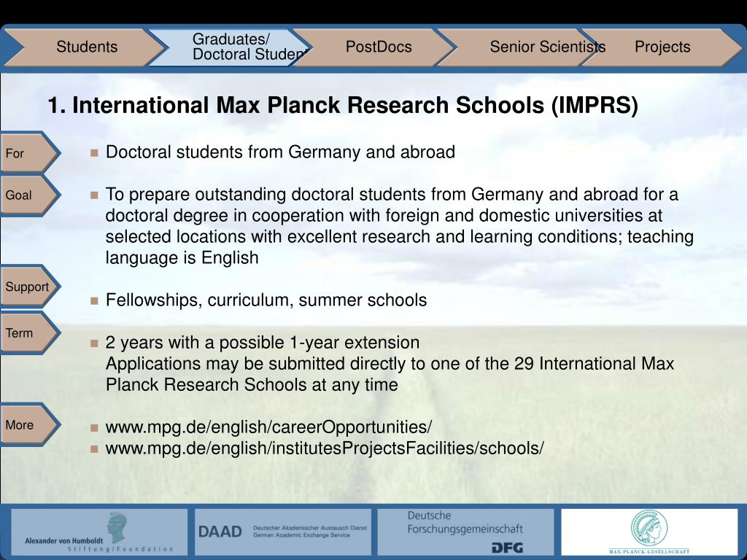Select the Support side arrow button
The image size is (747, 560).
(29, 286)
